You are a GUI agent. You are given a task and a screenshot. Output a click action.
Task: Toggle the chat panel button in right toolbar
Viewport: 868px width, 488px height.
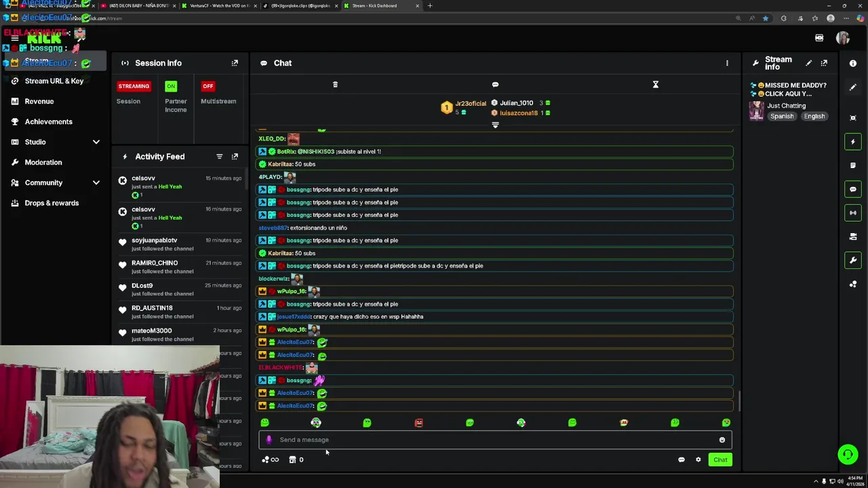pos(853,189)
